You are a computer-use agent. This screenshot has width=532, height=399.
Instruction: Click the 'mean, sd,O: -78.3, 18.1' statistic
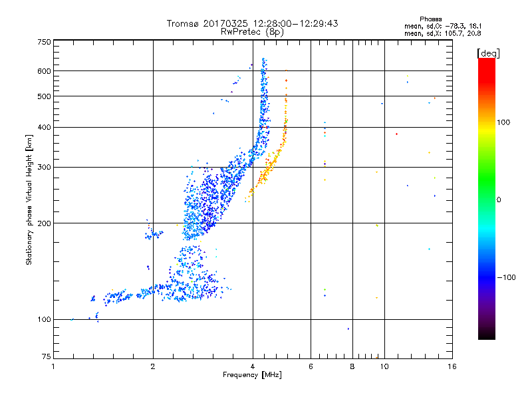443,26
